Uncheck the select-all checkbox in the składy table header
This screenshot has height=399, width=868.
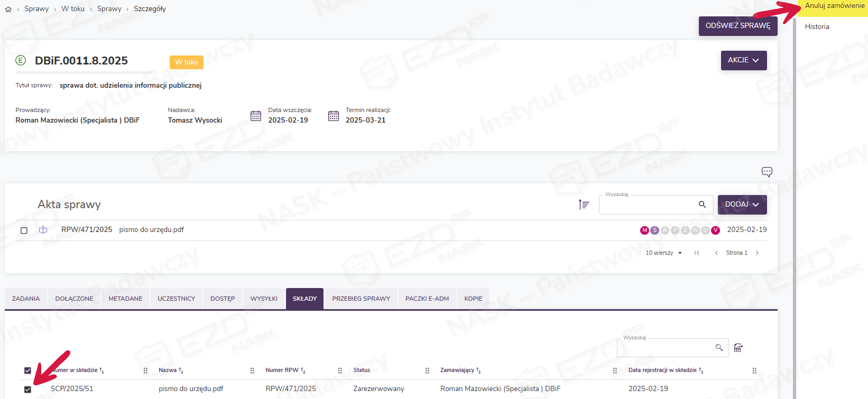[x=27, y=370]
